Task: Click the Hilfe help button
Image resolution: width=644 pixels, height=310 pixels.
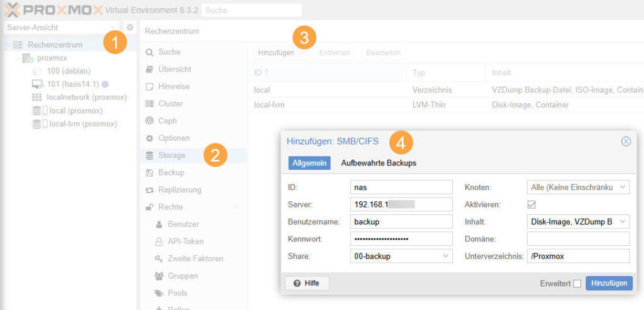Action: click(x=307, y=284)
